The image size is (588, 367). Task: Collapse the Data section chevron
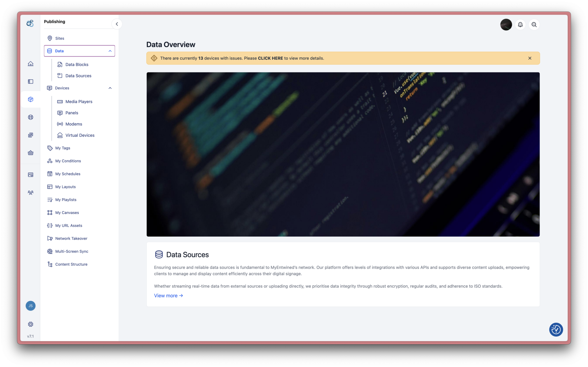coord(110,51)
